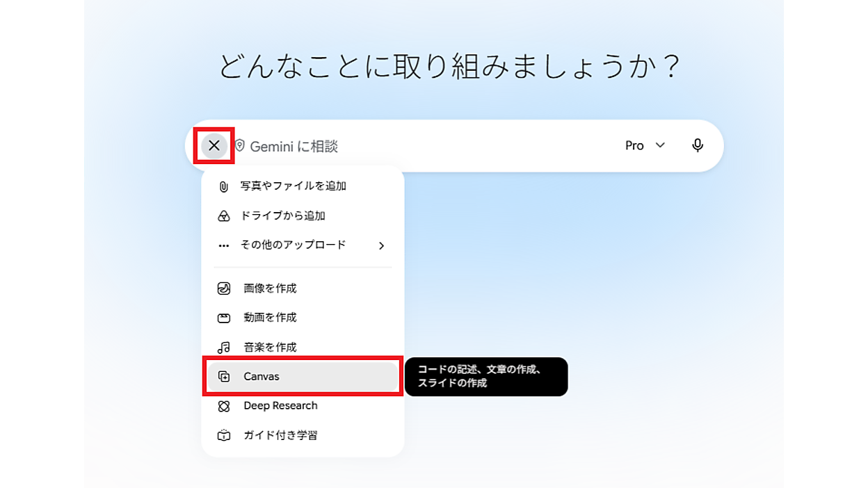
Task: Click the three-dots icon beside その他のアップロード
Action: [224, 245]
